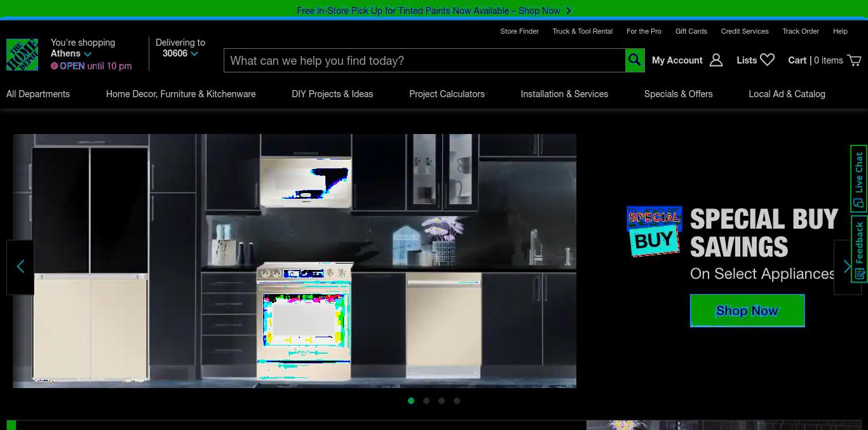The width and height of the screenshot is (868, 430).
Task: Open Lists via the heart icon
Action: [768, 60]
